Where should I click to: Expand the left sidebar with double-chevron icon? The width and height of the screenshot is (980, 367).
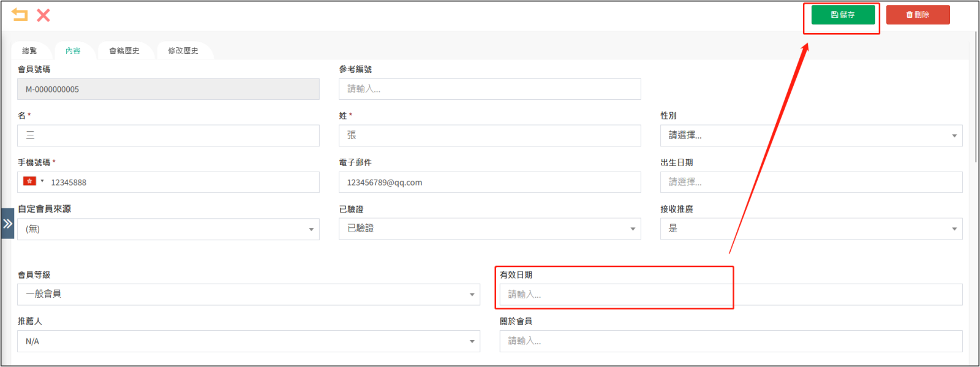7,224
